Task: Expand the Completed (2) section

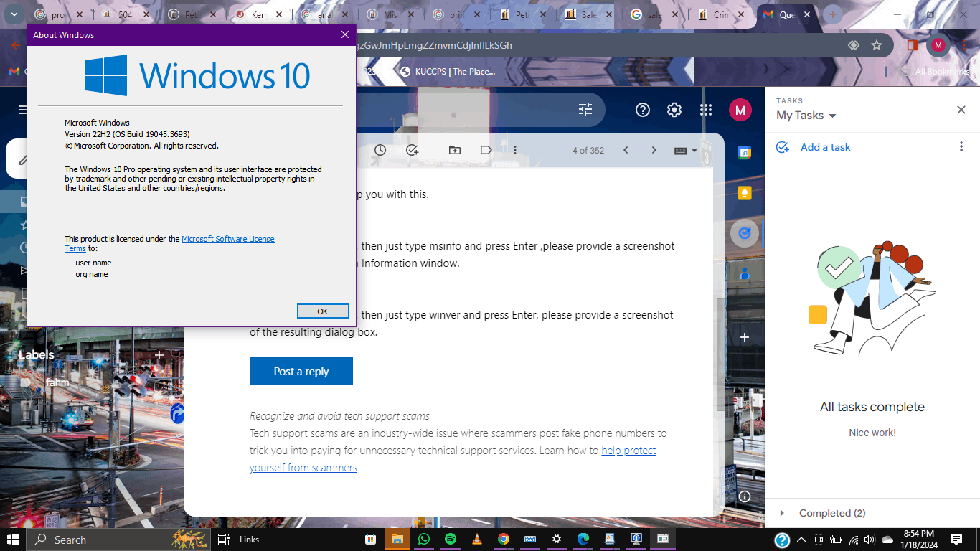Action: pos(822,513)
